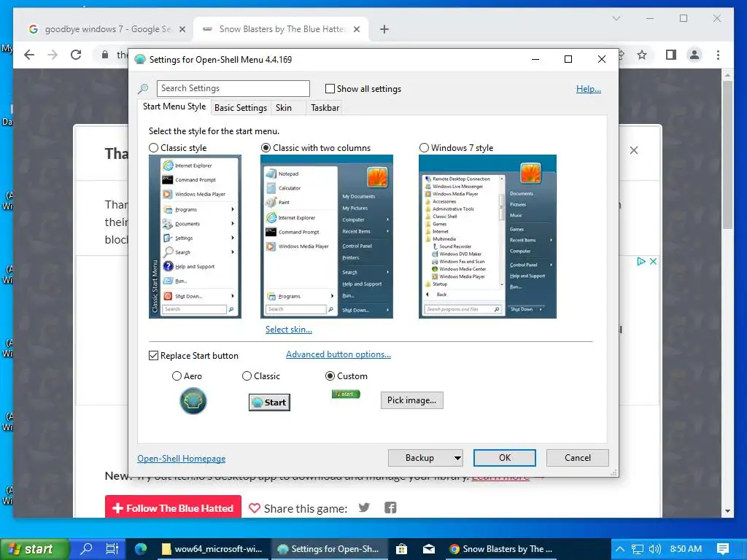
Task: Click the custom green start button preview
Action: 346,394
